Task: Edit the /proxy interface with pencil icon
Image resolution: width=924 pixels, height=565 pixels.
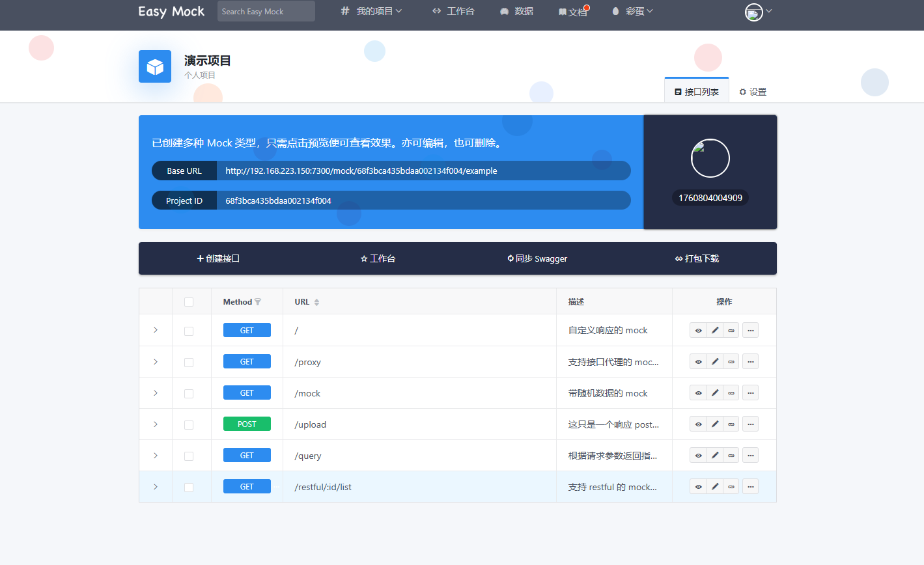Action: [x=715, y=362]
